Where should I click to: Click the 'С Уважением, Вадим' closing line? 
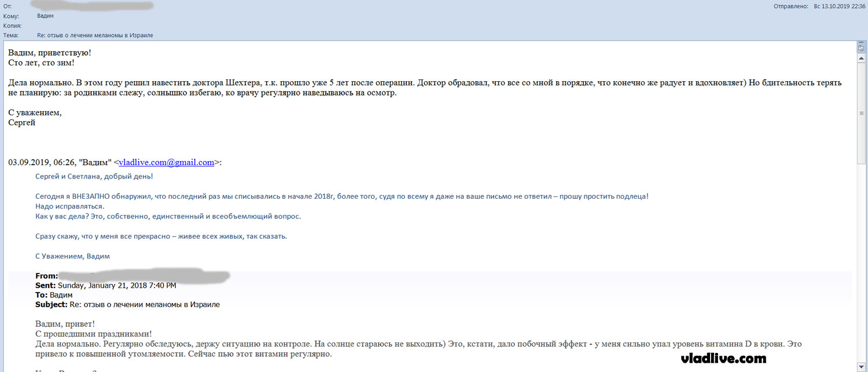(x=72, y=256)
